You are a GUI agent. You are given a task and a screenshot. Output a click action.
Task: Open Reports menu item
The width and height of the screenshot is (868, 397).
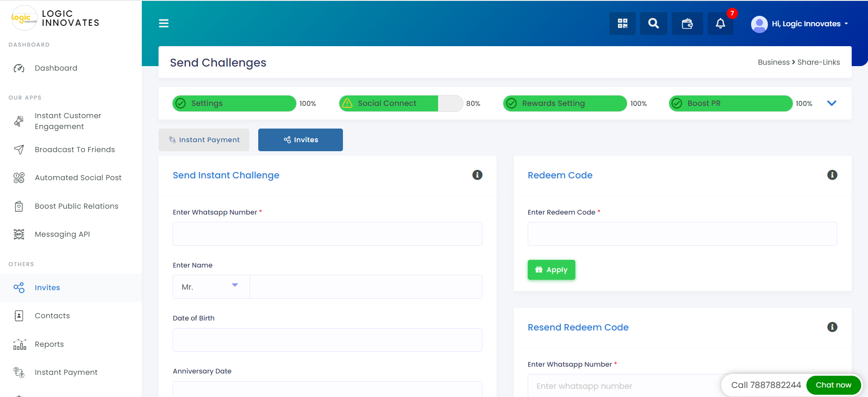point(49,344)
